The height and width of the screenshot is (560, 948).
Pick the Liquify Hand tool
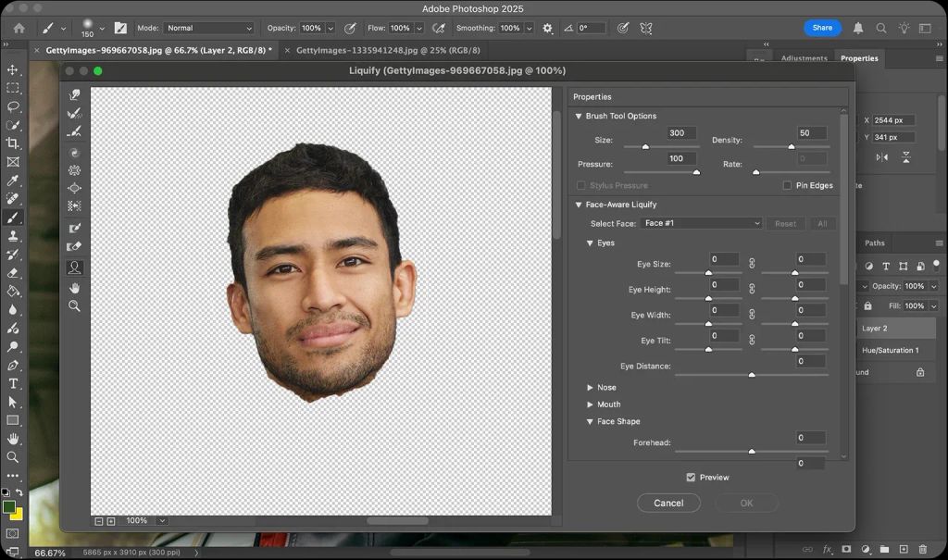click(74, 288)
